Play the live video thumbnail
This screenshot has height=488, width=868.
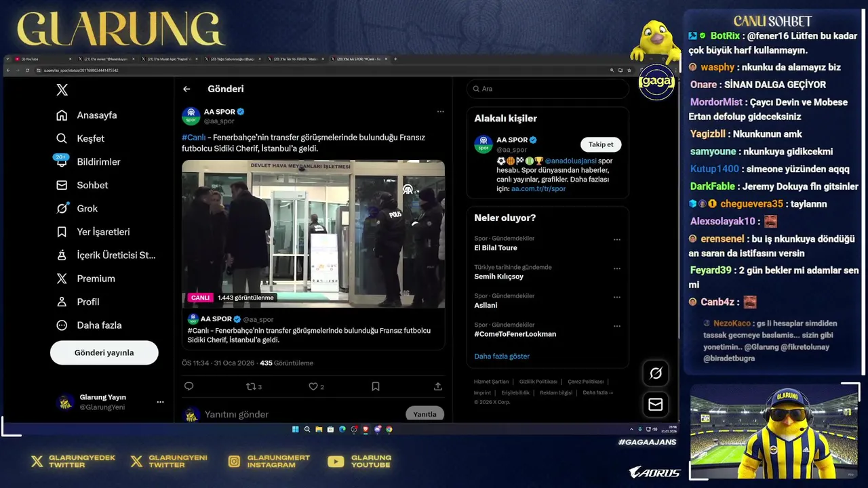pyautogui.click(x=313, y=234)
